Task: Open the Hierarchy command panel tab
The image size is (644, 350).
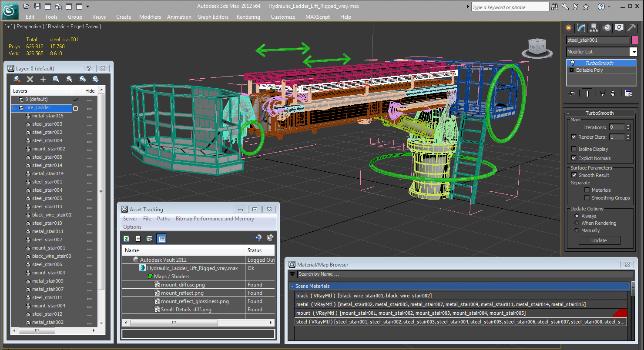Action: (x=594, y=28)
